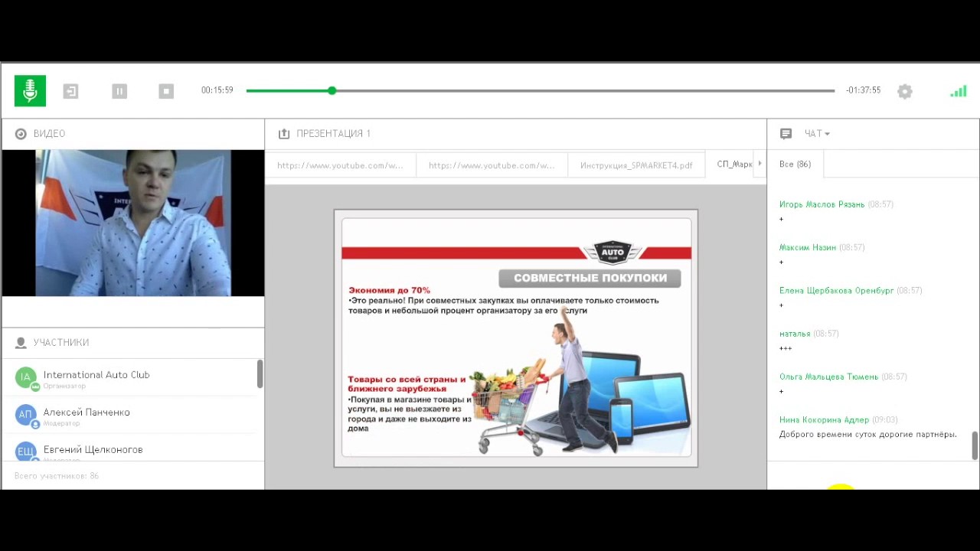This screenshot has height=551, width=980.
Task: Click the playback progress slider handle
Action: (x=332, y=90)
